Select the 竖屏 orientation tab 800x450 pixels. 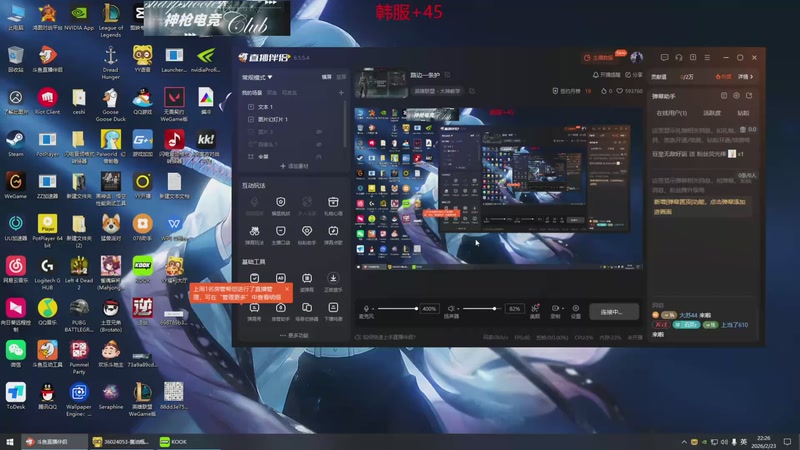point(341,77)
